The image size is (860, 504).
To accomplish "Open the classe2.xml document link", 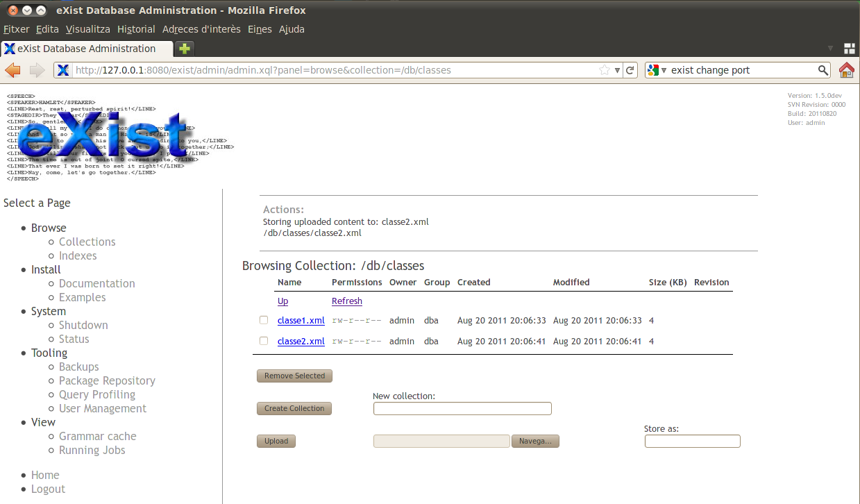I will coord(301,341).
